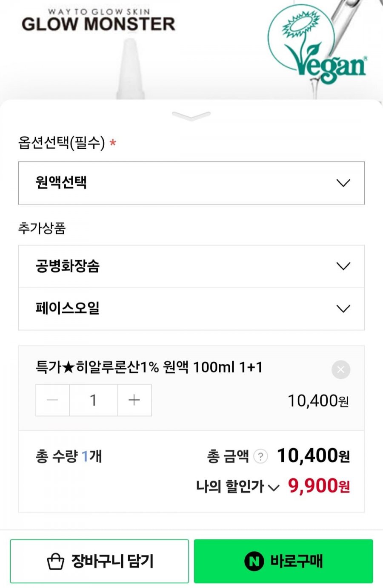383x588 pixels.
Task: Click the quantity number input field
Action: point(93,400)
